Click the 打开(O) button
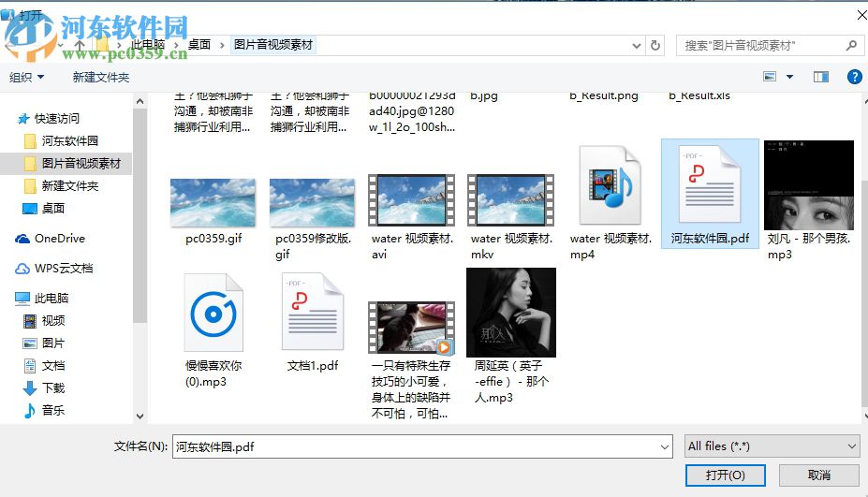Image resolution: width=868 pixels, height=497 pixels. click(x=725, y=475)
